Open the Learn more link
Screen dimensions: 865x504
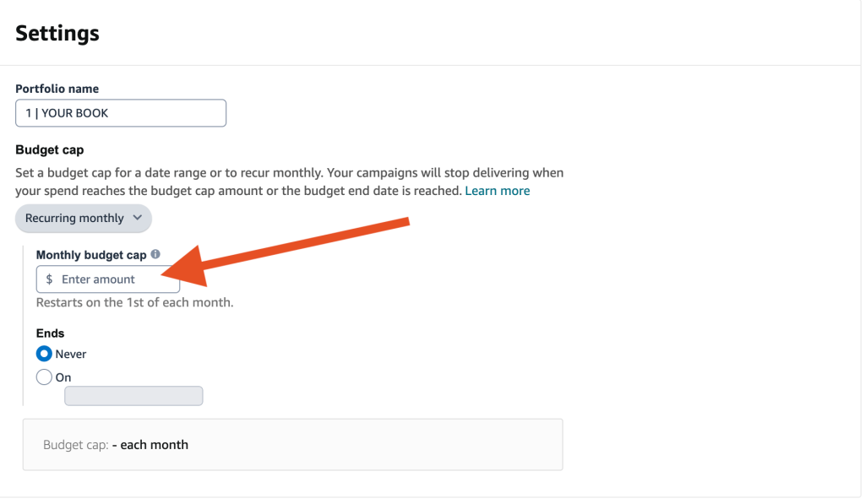(497, 191)
